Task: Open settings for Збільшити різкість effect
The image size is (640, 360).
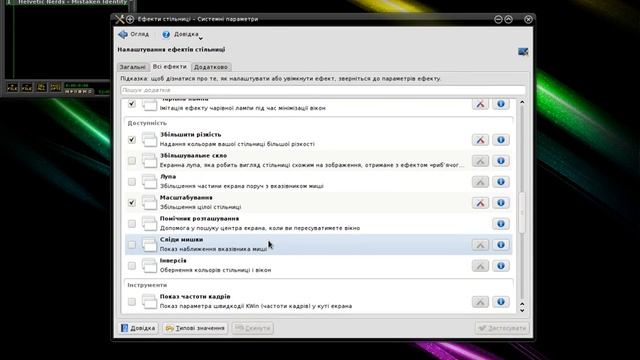Action: coord(480,140)
